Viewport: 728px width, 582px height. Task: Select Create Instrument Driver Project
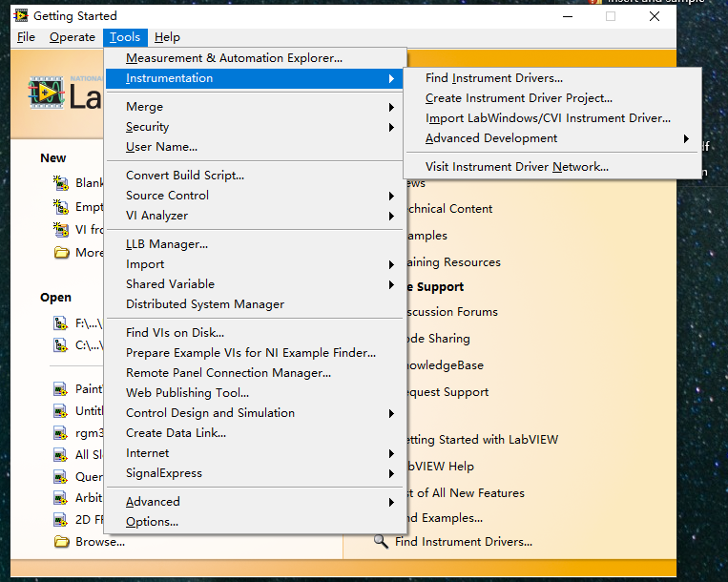pyautogui.click(x=552, y=98)
